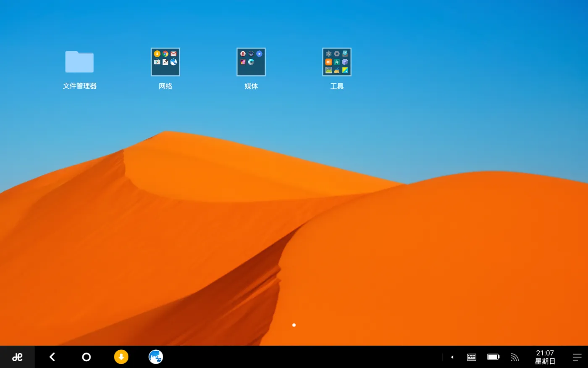Open the 网络 app folder
The width and height of the screenshot is (588, 368).
(x=165, y=62)
